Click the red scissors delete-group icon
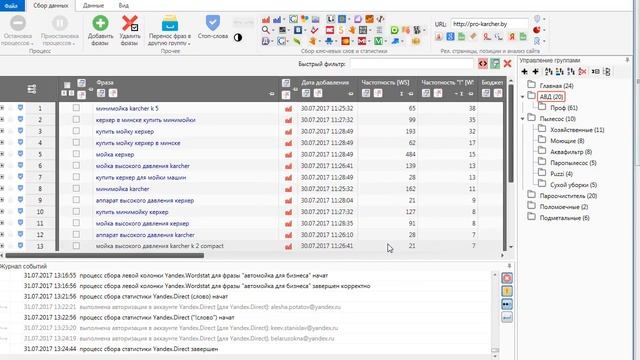Image resolution: width=640 pixels, height=360 pixels. pyautogui.click(x=582, y=72)
